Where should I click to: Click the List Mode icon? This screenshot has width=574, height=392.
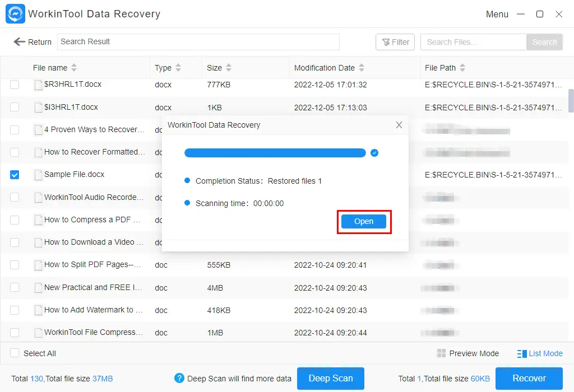click(x=522, y=353)
